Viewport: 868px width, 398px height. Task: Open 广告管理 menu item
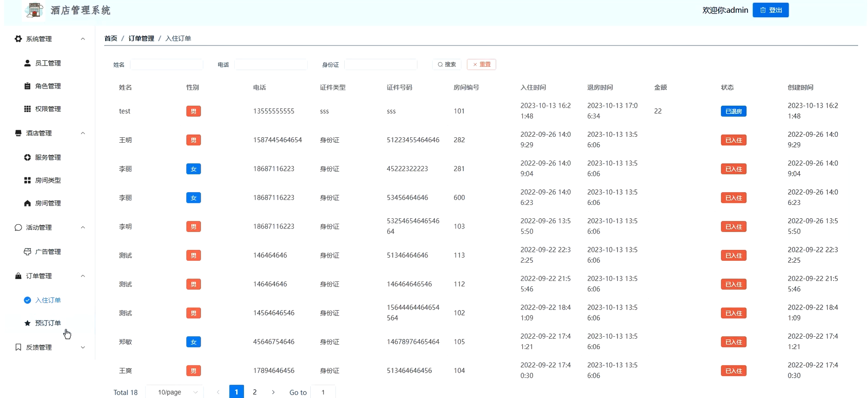pyautogui.click(x=48, y=252)
